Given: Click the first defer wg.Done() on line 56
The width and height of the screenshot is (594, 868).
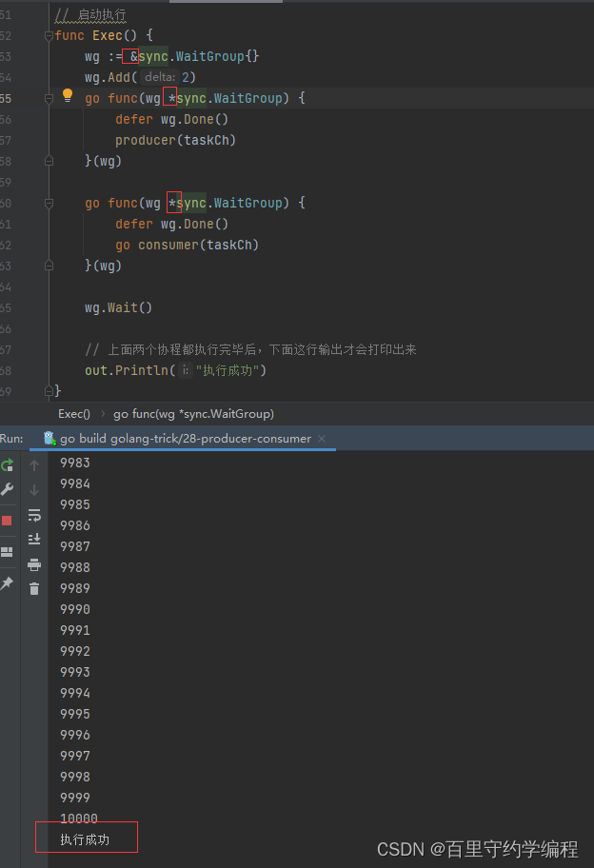Looking at the screenshot, I should click(171, 119).
